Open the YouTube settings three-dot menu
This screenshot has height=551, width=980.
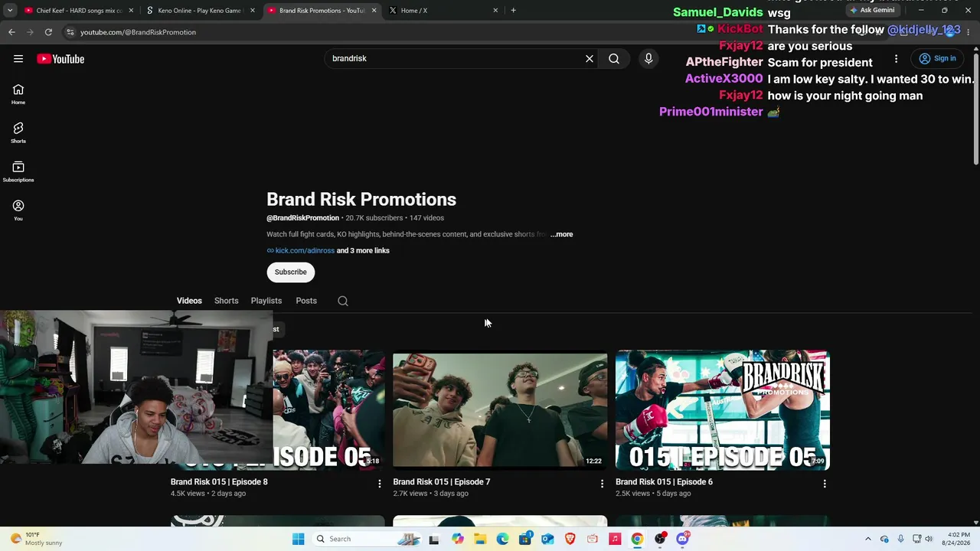tap(896, 59)
